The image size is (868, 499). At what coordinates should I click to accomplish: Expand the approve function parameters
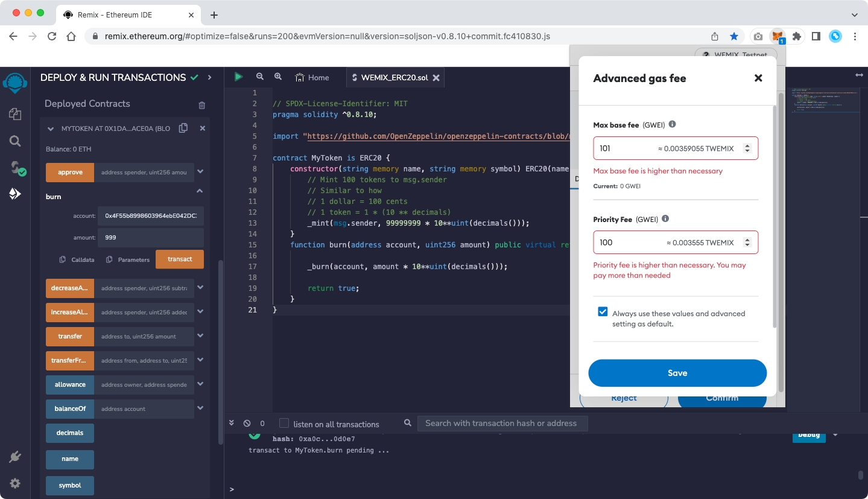[x=200, y=172]
